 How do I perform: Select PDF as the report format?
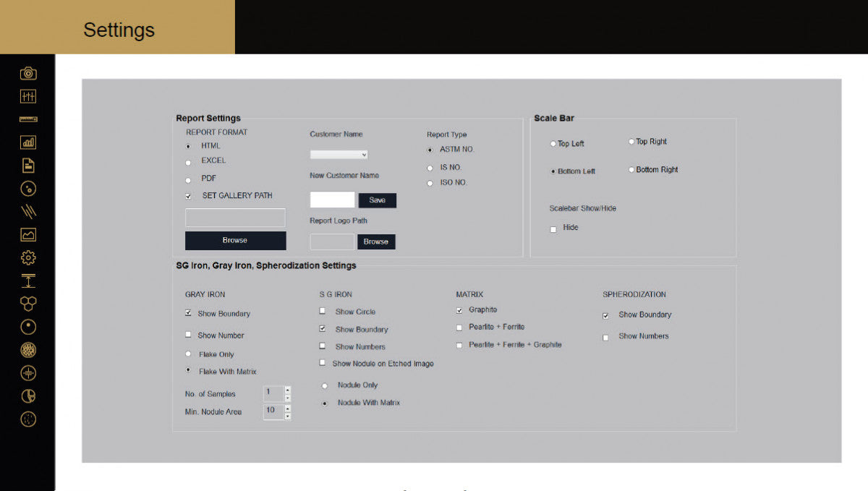pyautogui.click(x=187, y=179)
